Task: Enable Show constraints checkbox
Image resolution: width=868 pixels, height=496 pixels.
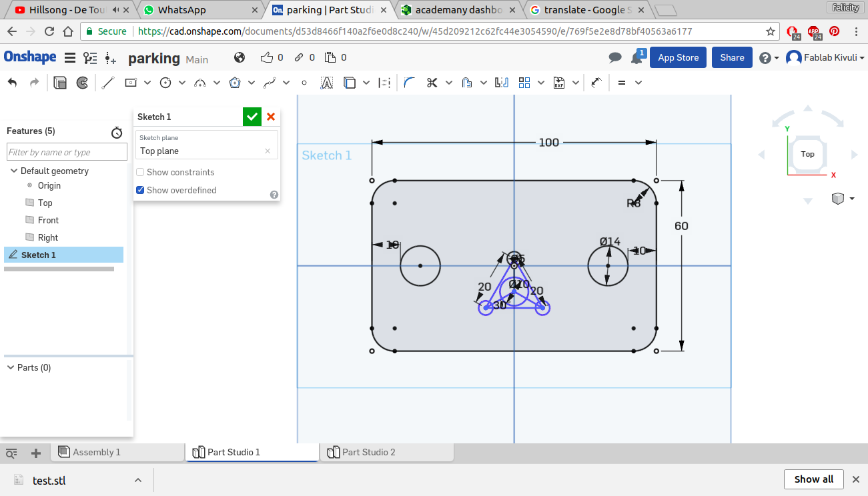Action: click(140, 172)
